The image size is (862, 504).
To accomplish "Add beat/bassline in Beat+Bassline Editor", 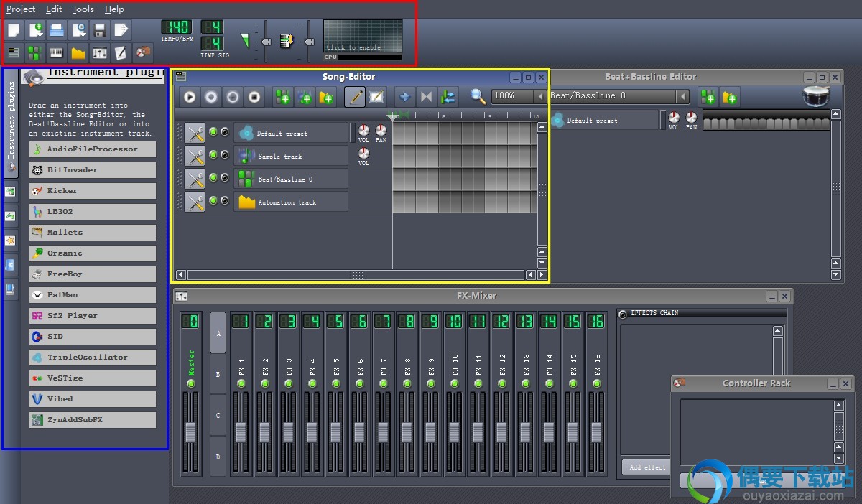I will 708,96.
